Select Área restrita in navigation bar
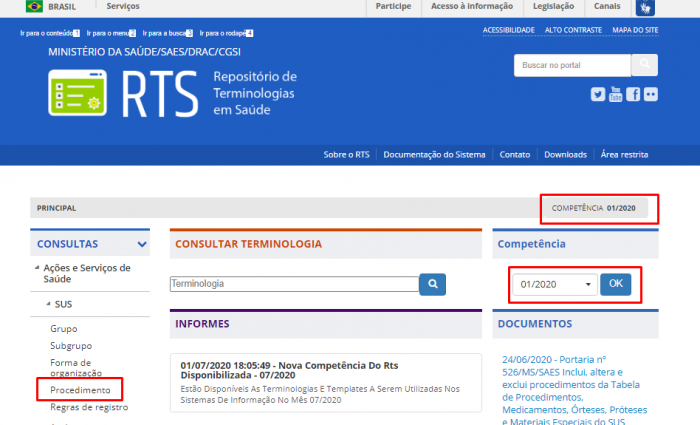 pyautogui.click(x=624, y=155)
